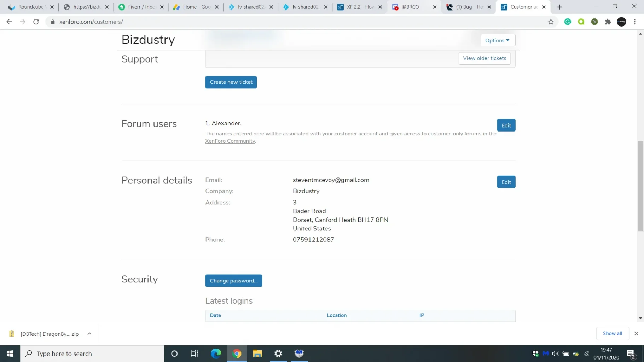Switch to the Fiverr / Inbox tab
This screenshot has height=362, width=644.
point(141,7)
